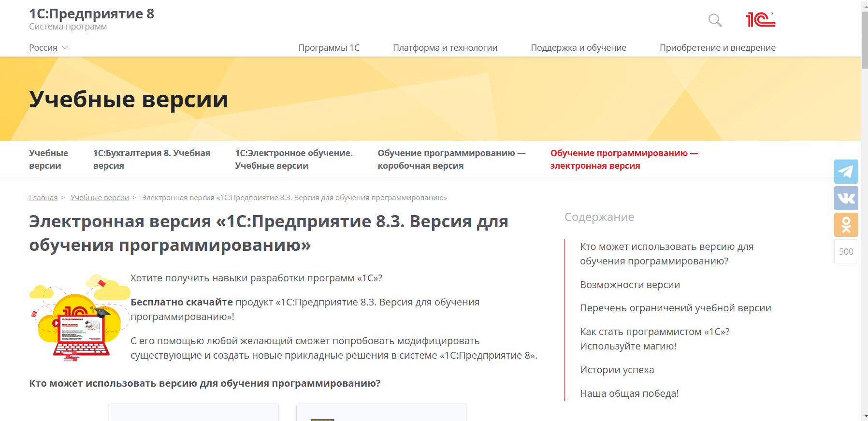Share via Odnoklassniki icon

tap(846, 225)
